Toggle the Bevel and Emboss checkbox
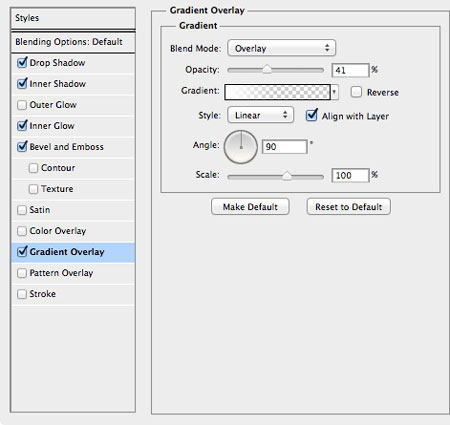This screenshot has width=450, height=425. click(x=22, y=147)
